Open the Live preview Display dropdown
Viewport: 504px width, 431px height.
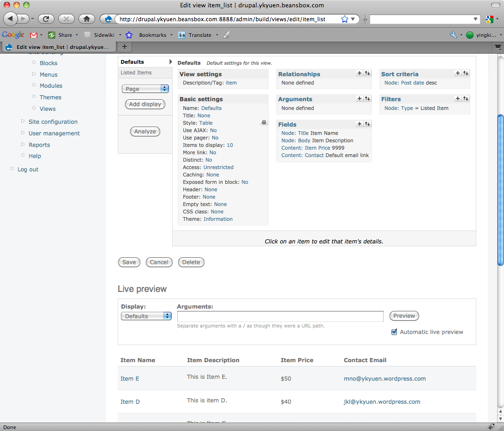point(146,316)
